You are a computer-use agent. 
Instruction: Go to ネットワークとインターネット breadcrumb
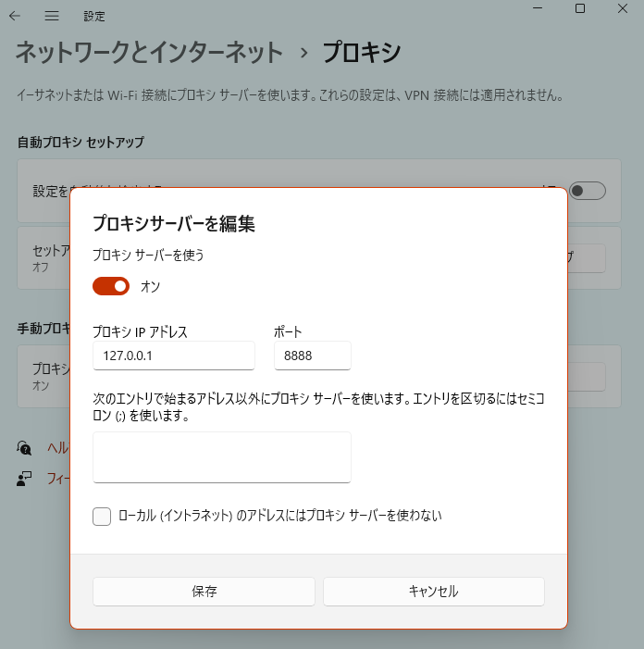pos(149,53)
